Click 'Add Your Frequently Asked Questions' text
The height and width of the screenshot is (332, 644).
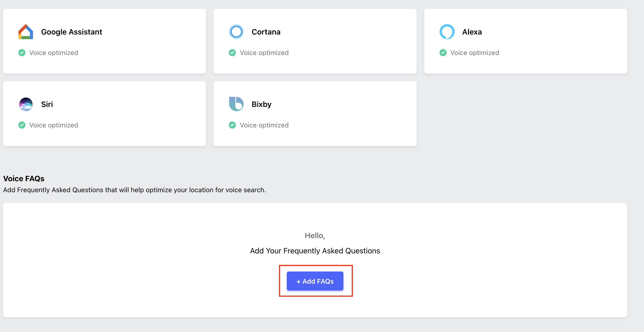[315, 251]
